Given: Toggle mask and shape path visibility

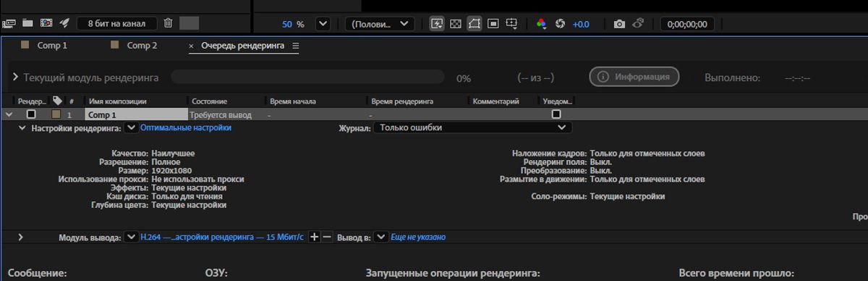Looking at the screenshot, I should 475,24.
